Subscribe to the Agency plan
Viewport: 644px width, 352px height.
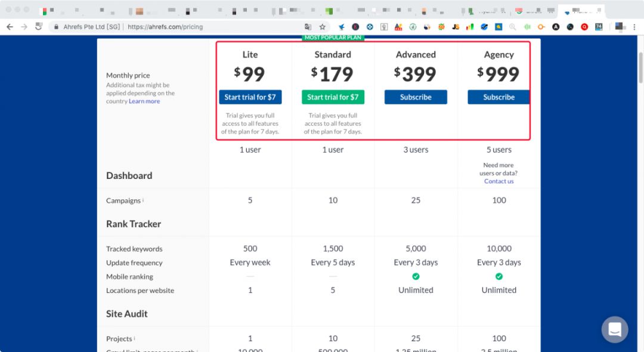coord(499,97)
